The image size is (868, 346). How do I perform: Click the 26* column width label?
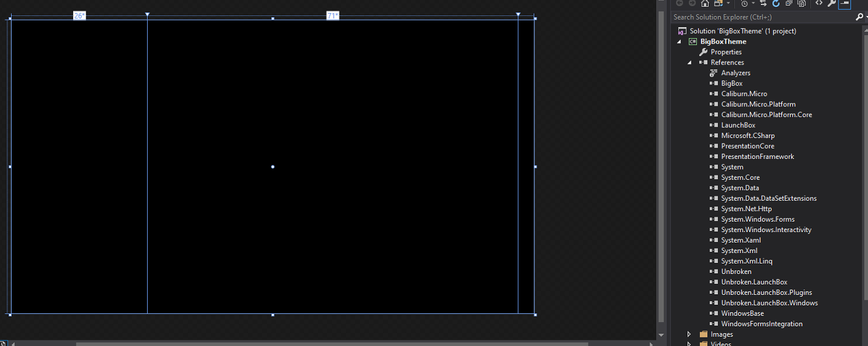point(79,16)
